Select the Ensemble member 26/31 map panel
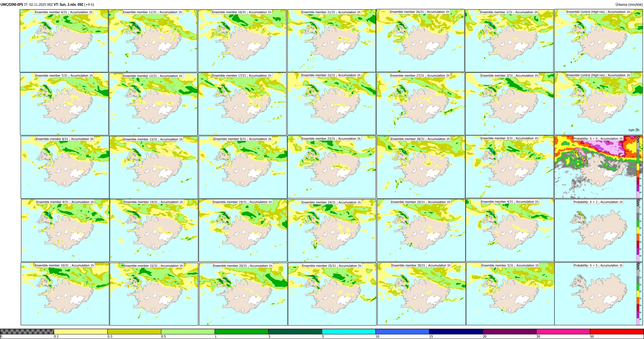Viewport: 644px width, 339px height. point(420,40)
